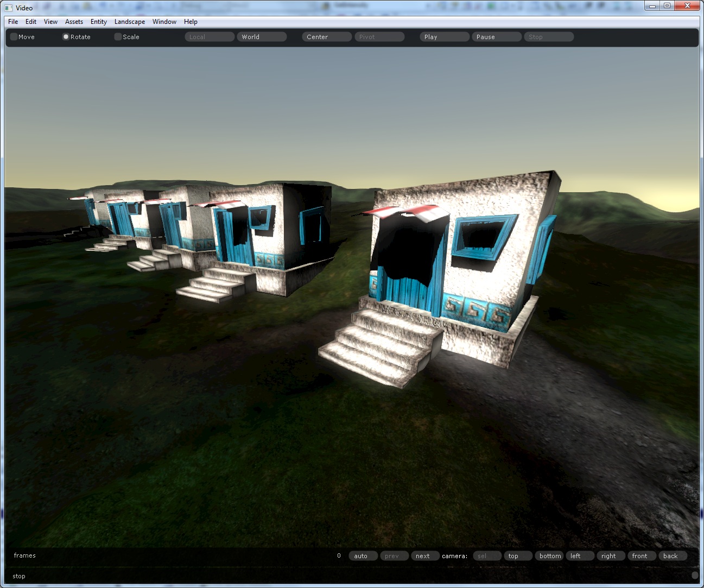Maximize the Video window

(x=667, y=5)
